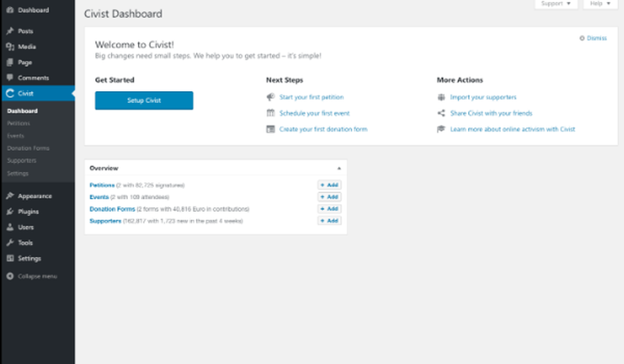The width and height of the screenshot is (624, 364).
Task: Click the Posts pushpin icon
Action: coord(10,31)
